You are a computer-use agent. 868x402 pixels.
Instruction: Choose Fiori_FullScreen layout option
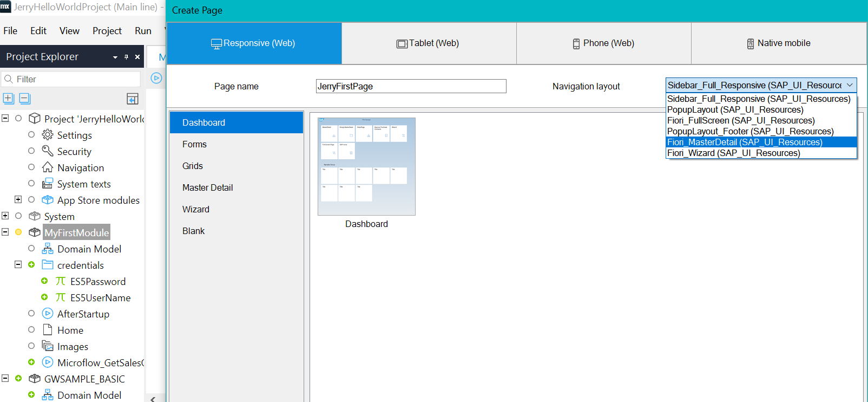point(761,120)
